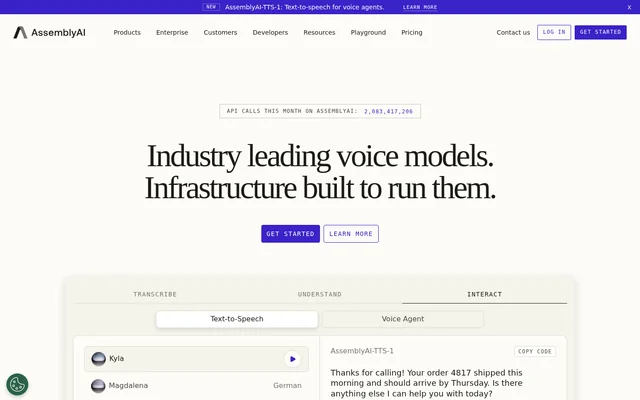
Task: Click the German language label
Action: 287,385
